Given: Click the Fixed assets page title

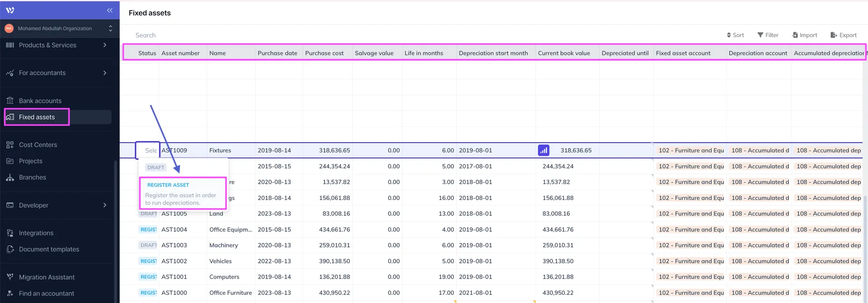Looking at the screenshot, I should [150, 13].
